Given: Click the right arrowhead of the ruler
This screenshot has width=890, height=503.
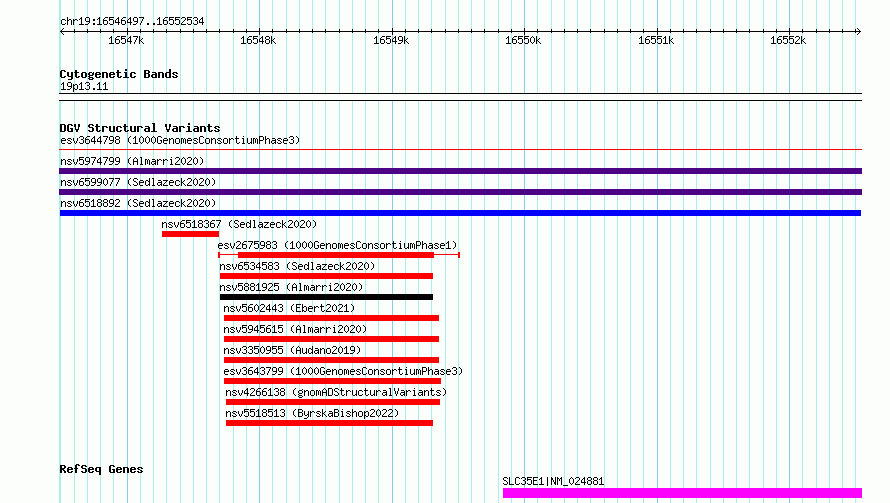Looking at the screenshot, I should 858,31.
